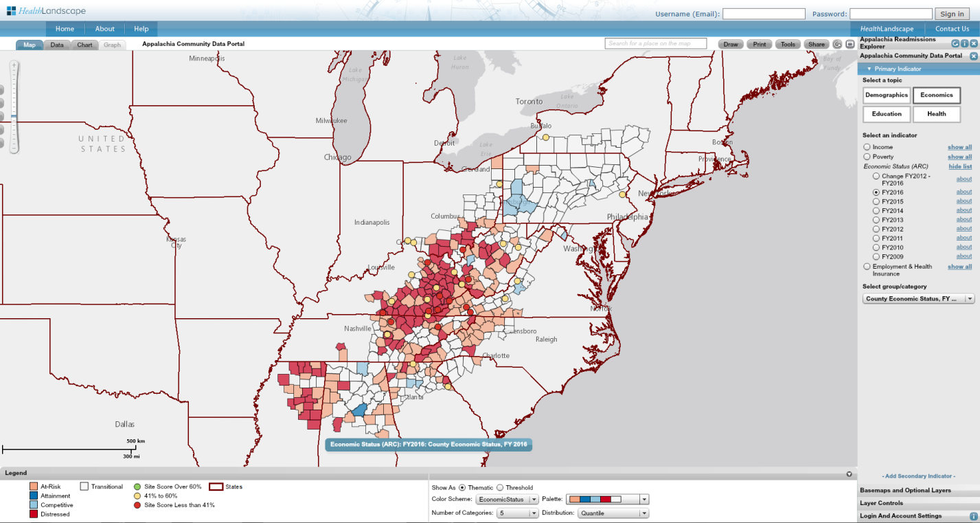Click the zoom-in plus on the map slider

pyautogui.click(x=12, y=66)
